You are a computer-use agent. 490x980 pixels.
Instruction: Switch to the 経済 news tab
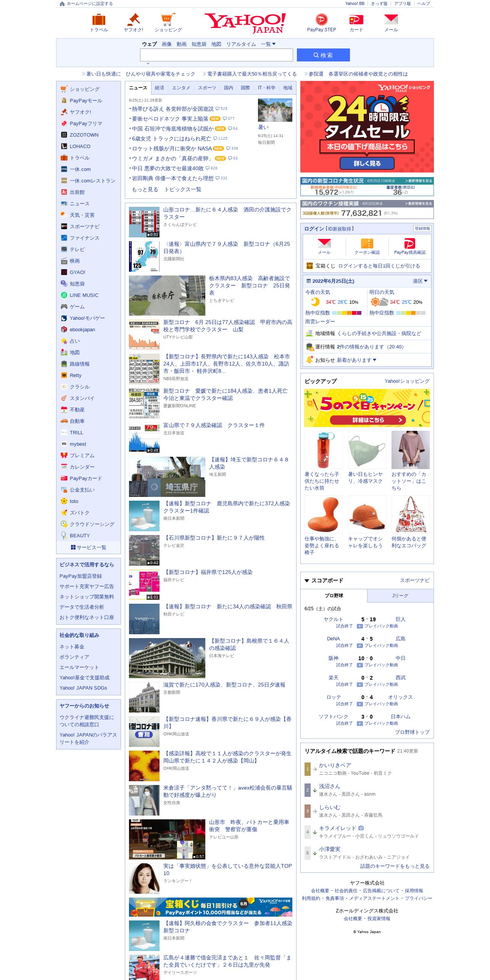click(x=160, y=88)
